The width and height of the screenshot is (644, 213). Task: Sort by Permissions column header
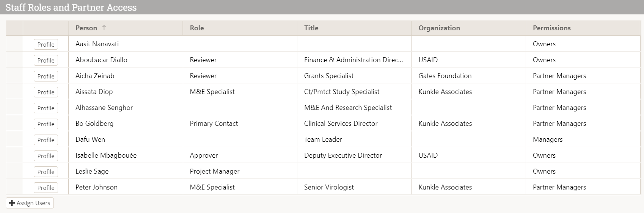click(x=551, y=28)
